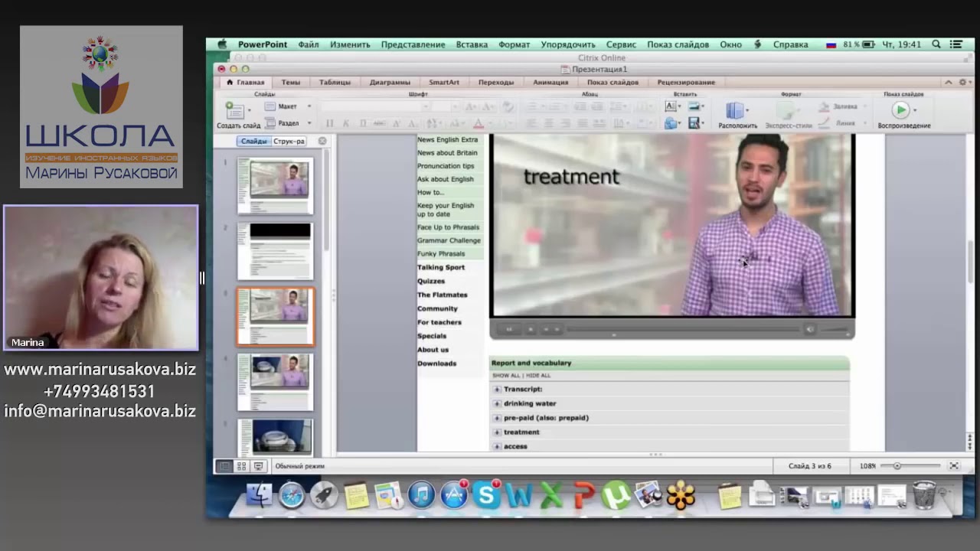
Task: Open the Apple menu
Action: [x=222, y=44]
